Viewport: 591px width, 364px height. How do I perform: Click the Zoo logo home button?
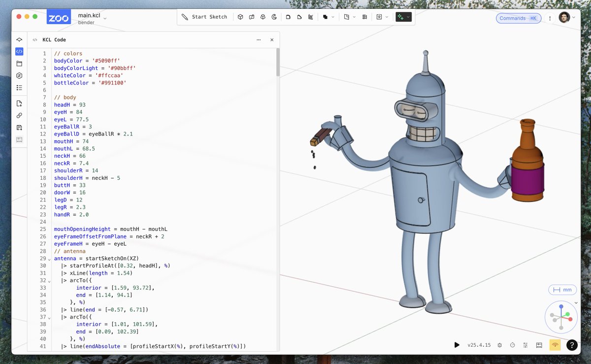(x=59, y=18)
